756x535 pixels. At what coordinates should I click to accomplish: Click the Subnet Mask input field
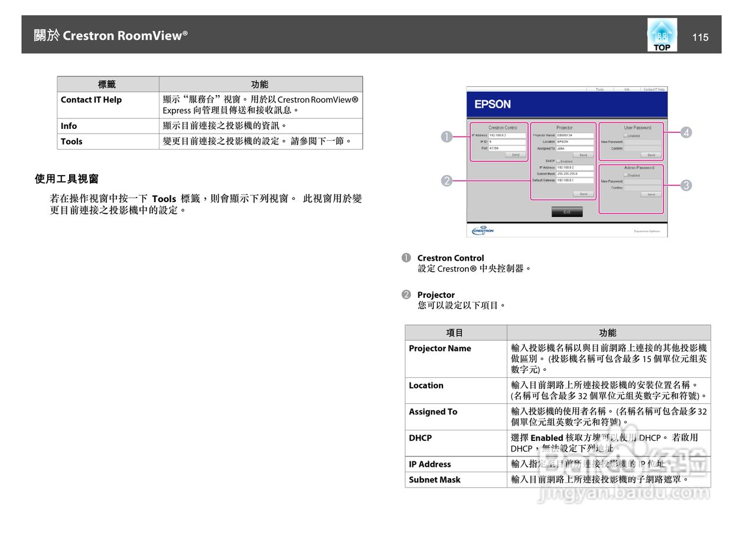[575, 173]
